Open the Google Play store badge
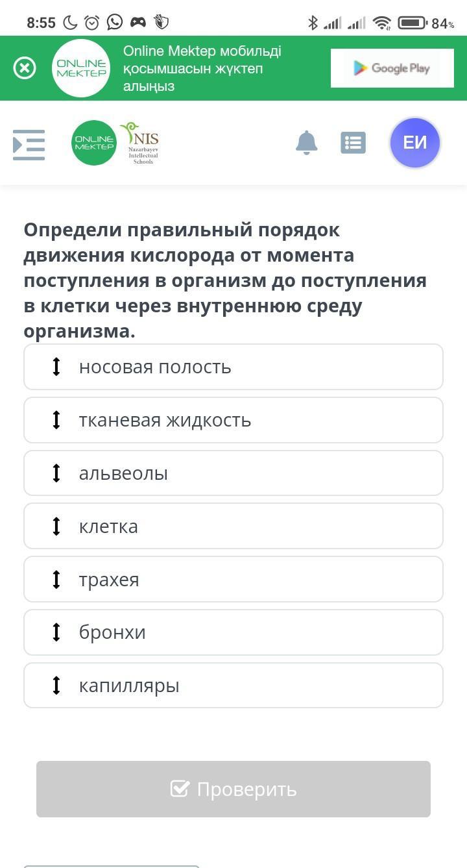The height and width of the screenshot is (868, 467). click(392, 68)
